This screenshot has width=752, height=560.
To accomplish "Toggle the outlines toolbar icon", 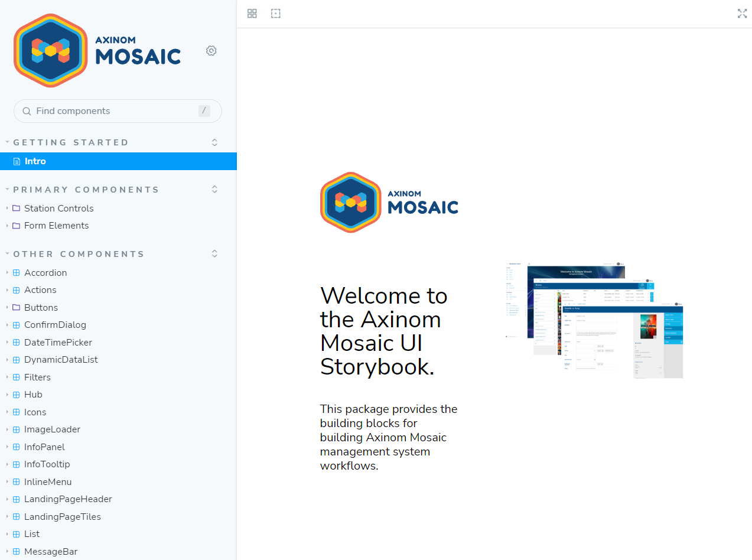I will pos(275,14).
